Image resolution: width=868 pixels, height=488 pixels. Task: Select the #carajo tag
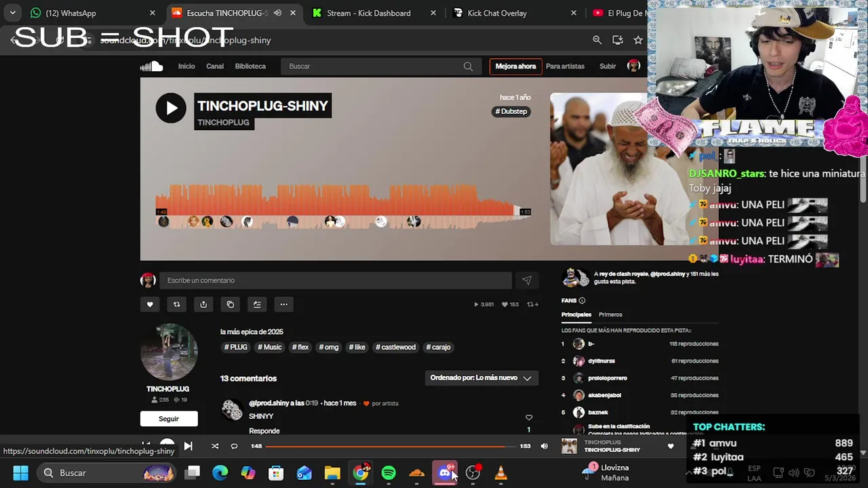coord(438,347)
